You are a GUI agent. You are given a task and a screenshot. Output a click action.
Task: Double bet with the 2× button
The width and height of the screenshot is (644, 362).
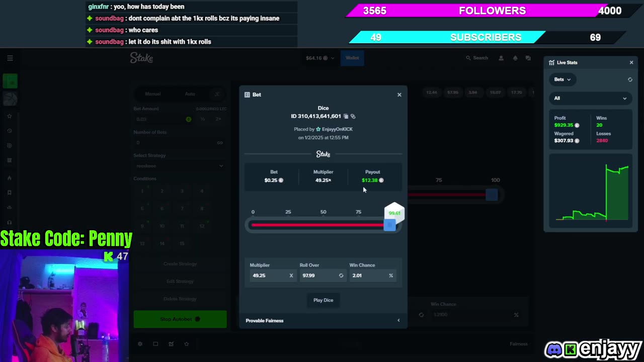[218, 119]
